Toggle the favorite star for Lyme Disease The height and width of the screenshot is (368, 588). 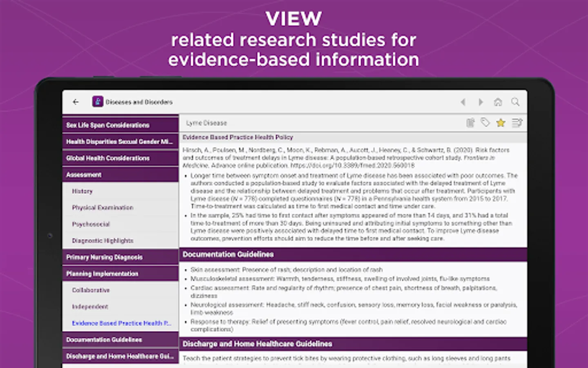tap(501, 123)
